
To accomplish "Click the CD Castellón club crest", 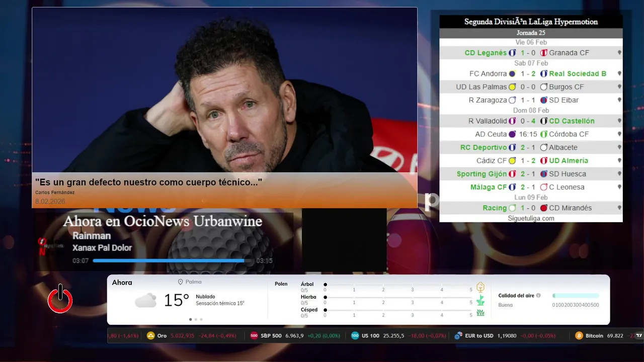I will 543,121.
